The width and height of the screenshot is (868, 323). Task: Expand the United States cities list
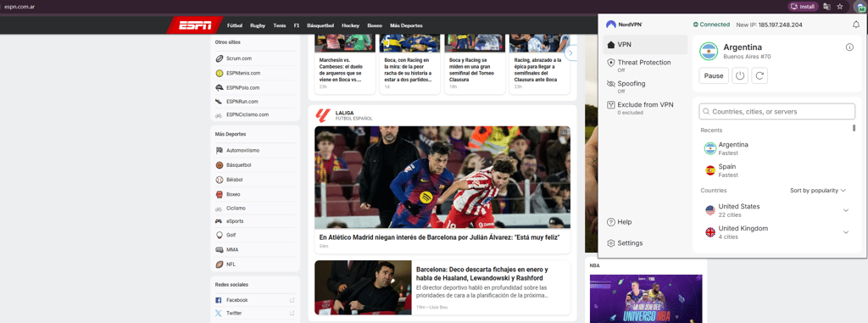coord(846,210)
